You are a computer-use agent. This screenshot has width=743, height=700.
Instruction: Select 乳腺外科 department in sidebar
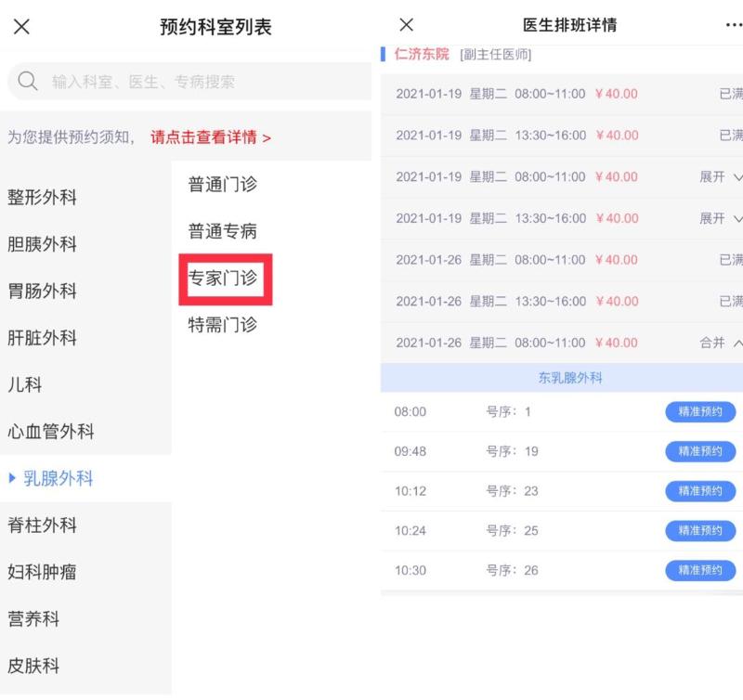(x=58, y=479)
